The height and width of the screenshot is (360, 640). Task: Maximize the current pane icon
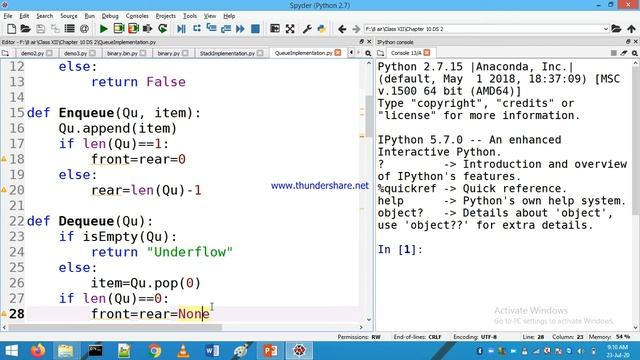pyautogui.click(x=275, y=29)
